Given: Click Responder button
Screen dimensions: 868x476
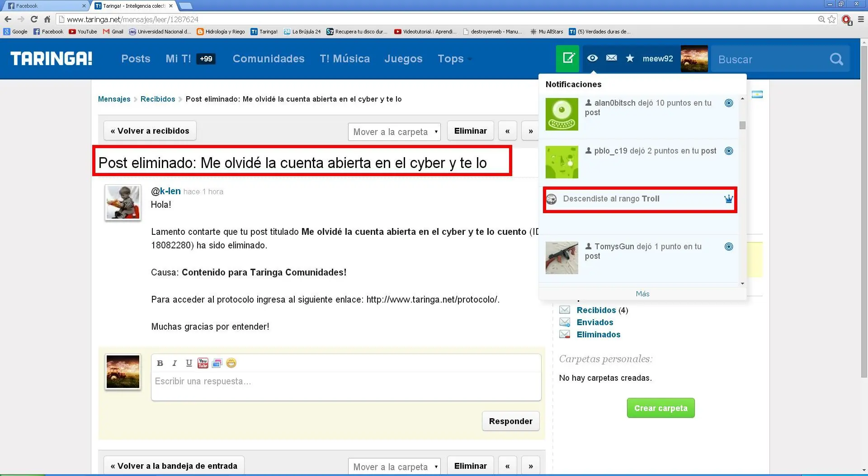Looking at the screenshot, I should 510,421.
